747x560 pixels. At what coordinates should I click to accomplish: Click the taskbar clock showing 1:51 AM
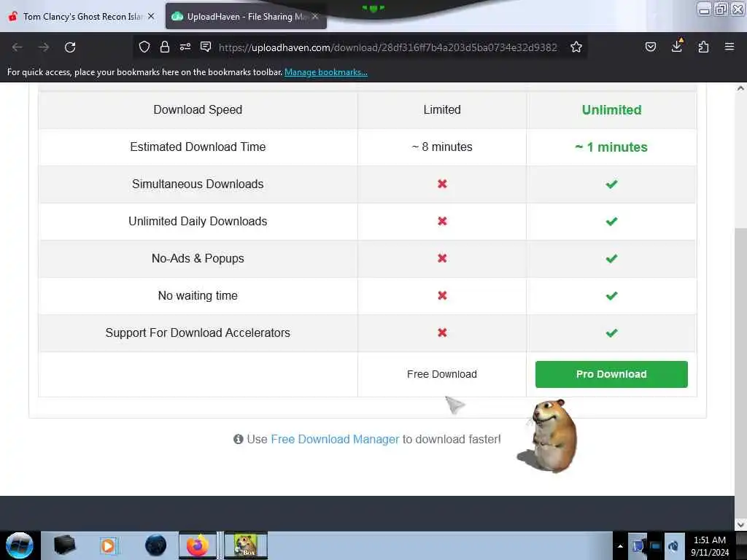710,546
